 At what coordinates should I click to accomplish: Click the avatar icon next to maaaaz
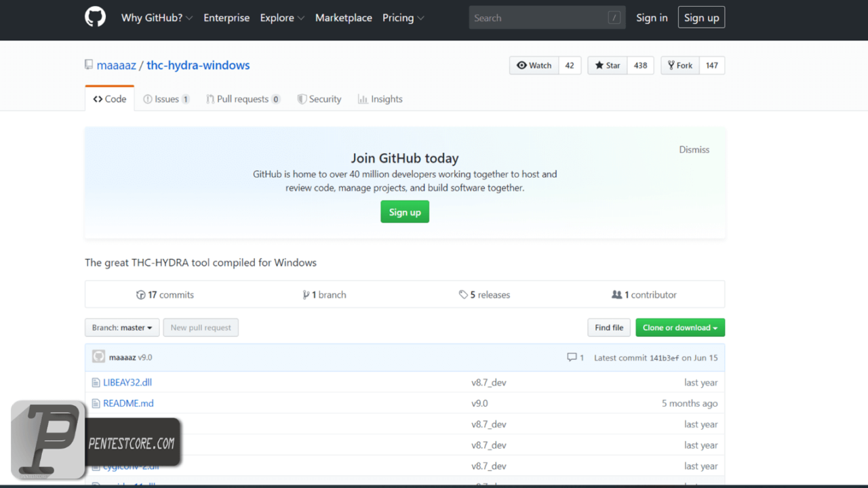pos(98,357)
